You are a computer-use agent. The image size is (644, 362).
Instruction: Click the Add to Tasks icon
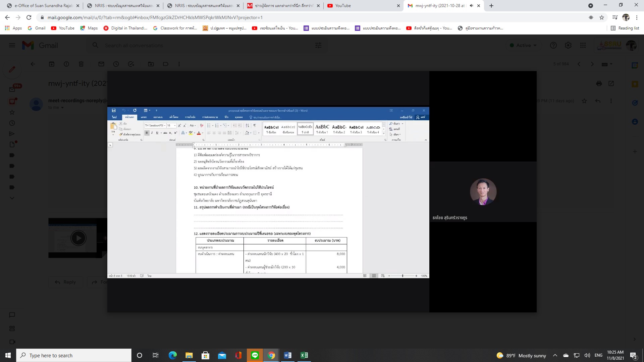click(x=131, y=64)
